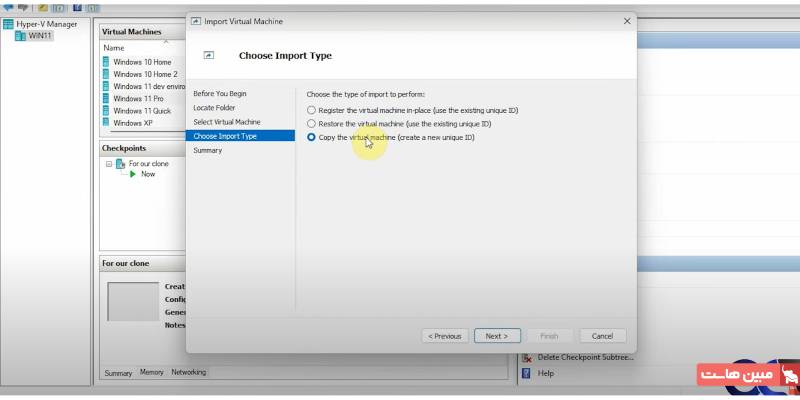Go to Before You Begin wizard step
The width and height of the screenshot is (800, 400).
click(220, 94)
